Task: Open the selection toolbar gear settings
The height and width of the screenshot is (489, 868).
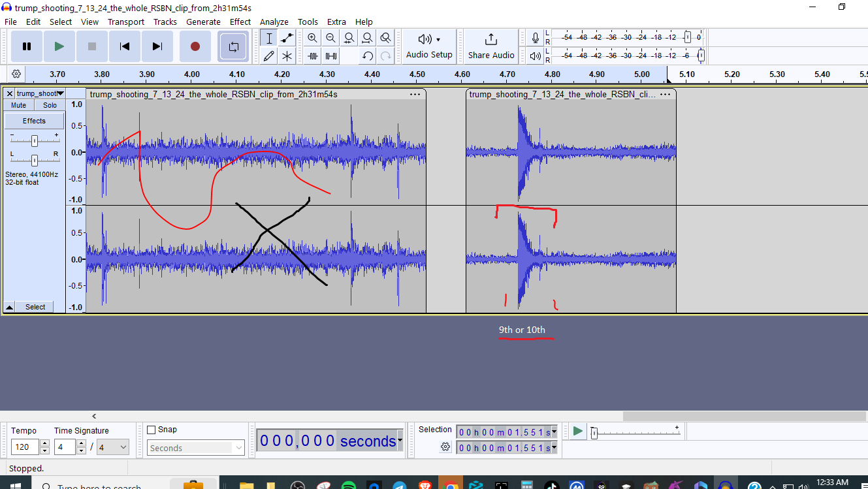Action: pyautogui.click(x=445, y=447)
